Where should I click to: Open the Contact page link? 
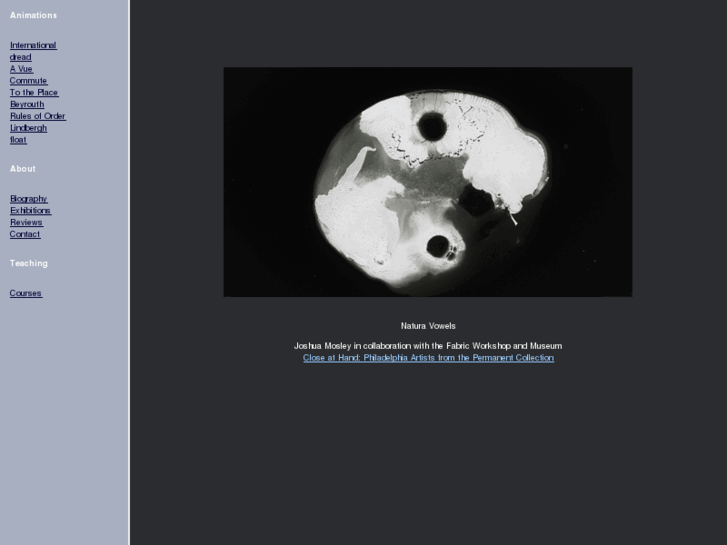(25, 234)
